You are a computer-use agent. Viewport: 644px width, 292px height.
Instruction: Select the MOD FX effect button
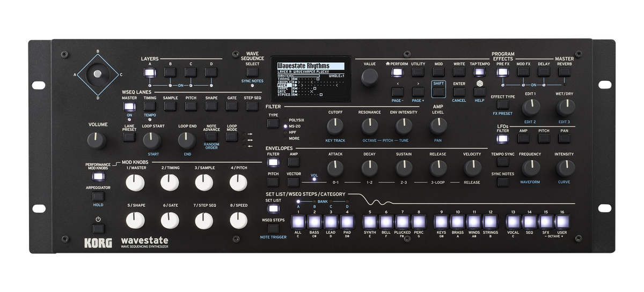(523, 73)
